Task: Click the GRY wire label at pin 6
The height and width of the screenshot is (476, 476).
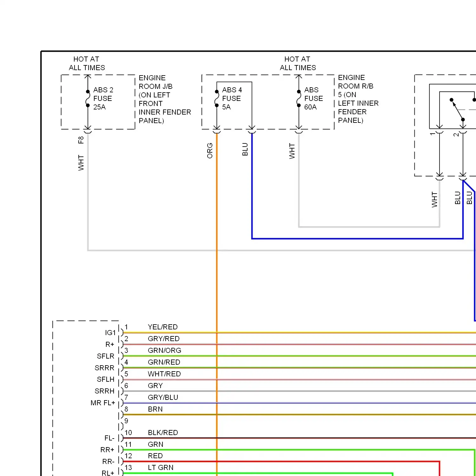Action: point(155,386)
